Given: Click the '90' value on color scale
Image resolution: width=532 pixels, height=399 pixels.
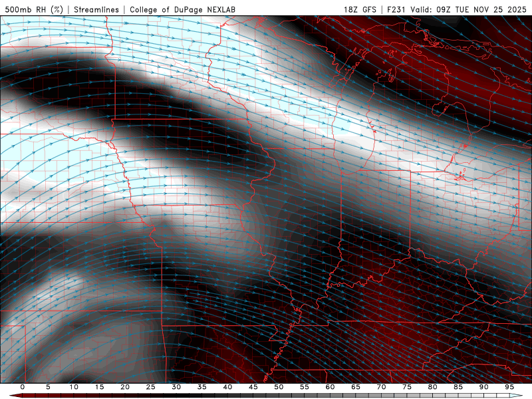Looking at the screenshot, I should (x=483, y=387).
